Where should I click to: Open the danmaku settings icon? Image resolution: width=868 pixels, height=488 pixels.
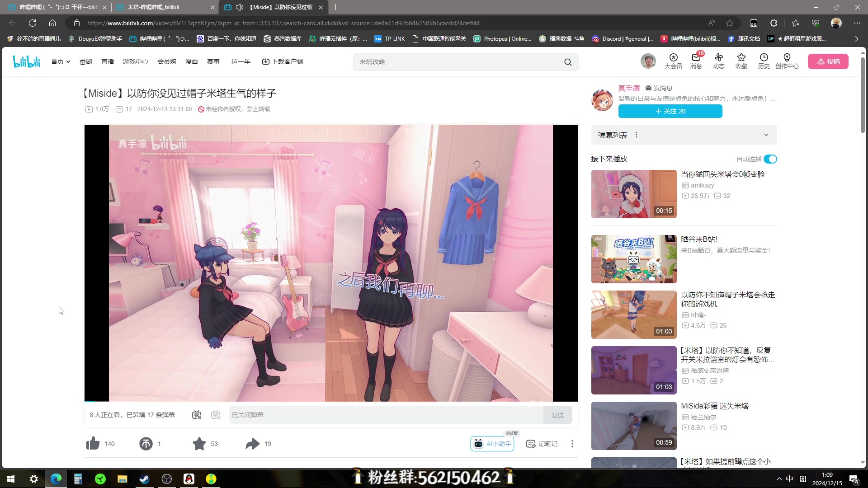tap(216, 415)
